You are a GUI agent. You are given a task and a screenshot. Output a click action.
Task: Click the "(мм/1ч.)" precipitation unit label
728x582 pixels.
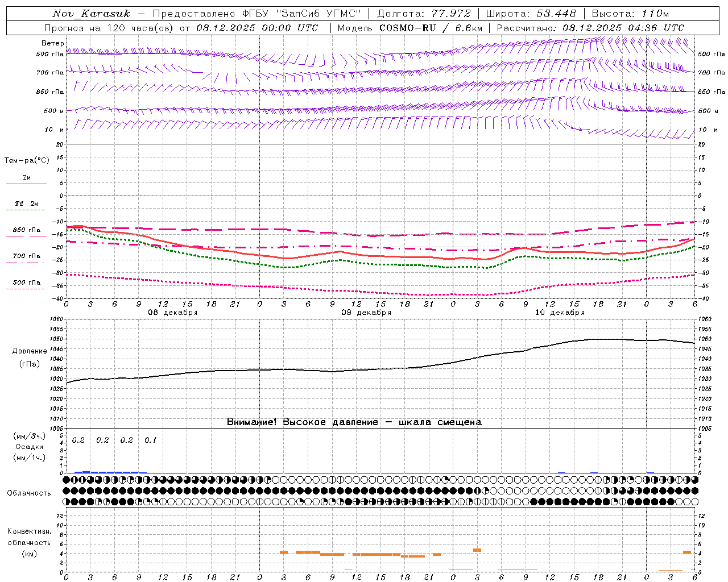click(30, 458)
